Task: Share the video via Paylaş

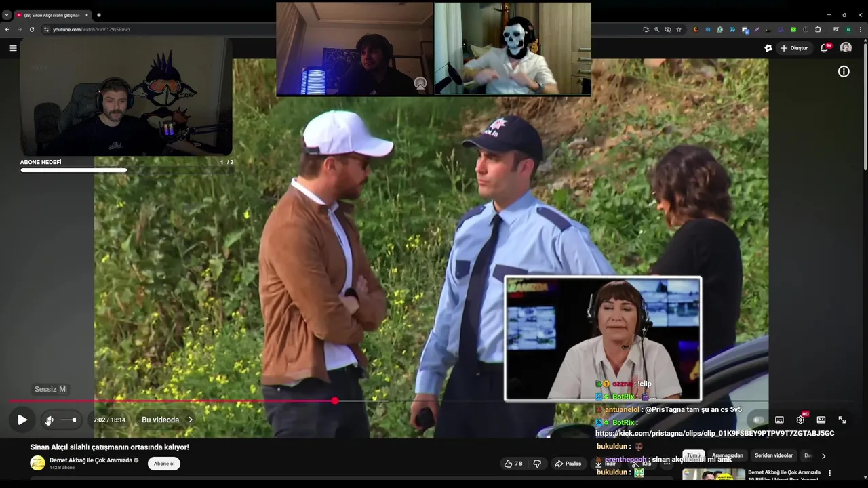Action: click(x=568, y=464)
